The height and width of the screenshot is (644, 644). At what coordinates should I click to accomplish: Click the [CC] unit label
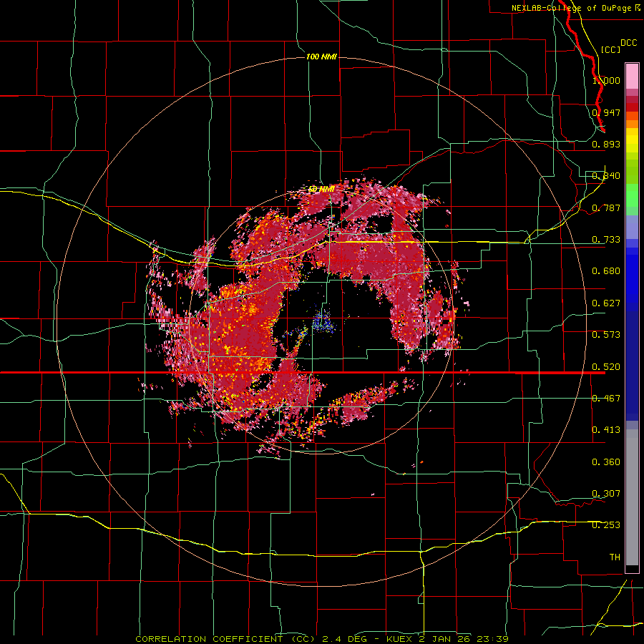pos(610,49)
